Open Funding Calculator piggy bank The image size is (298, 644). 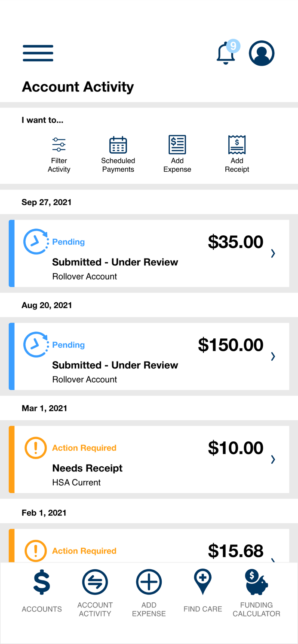(256, 583)
